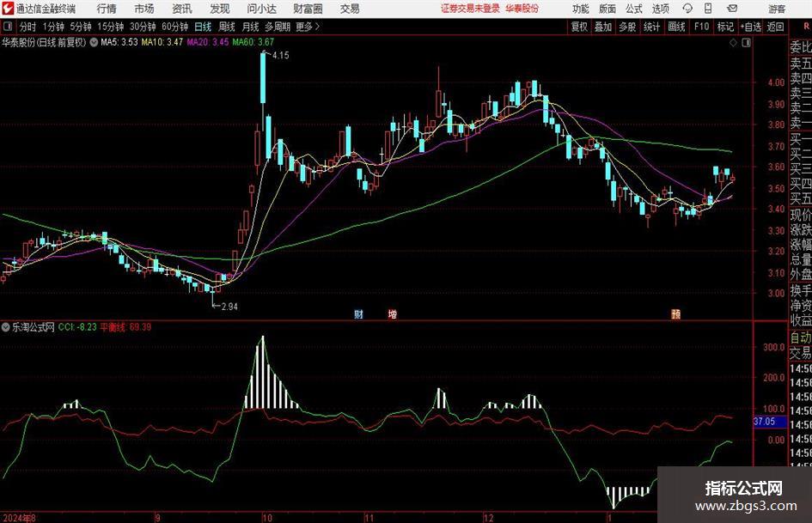
Task: Open the mobile phone icon
Action: coord(708,9)
